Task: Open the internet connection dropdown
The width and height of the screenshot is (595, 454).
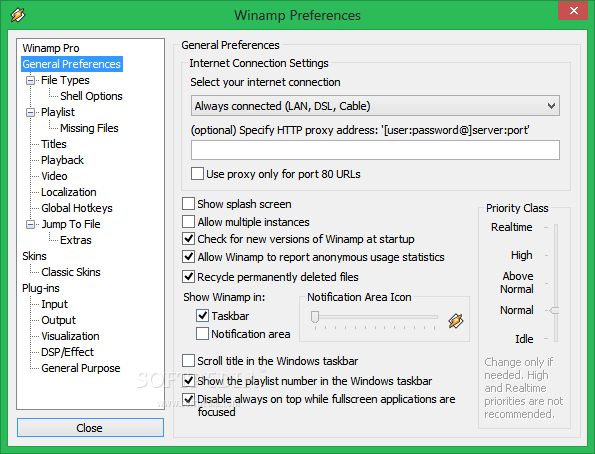Action: tap(375, 106)
